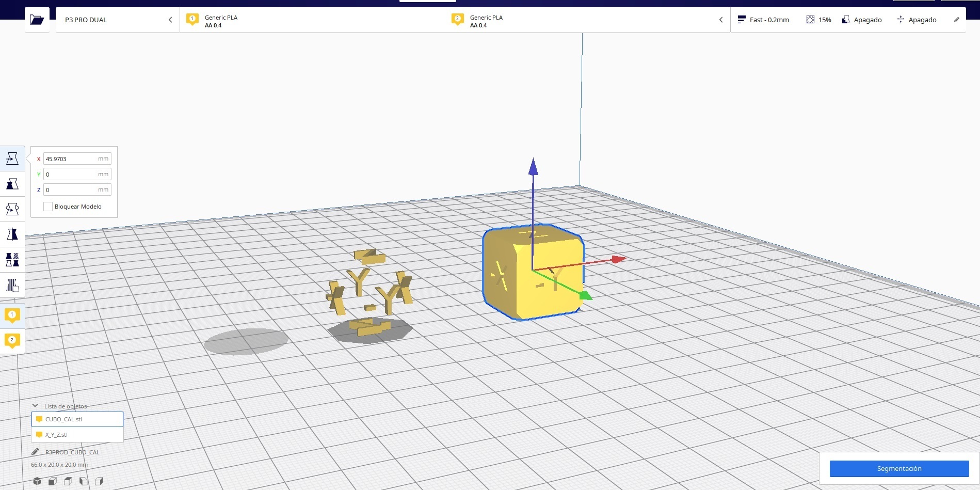Click the Fast - 0.2mm profile
Viewport: 980px width, 490px height.
tap(763, 20)
